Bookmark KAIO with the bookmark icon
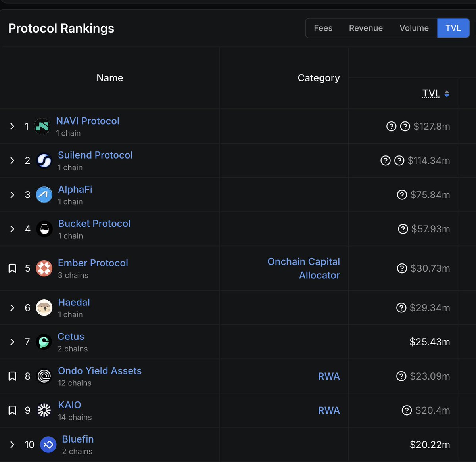 [x=12, y=410]
